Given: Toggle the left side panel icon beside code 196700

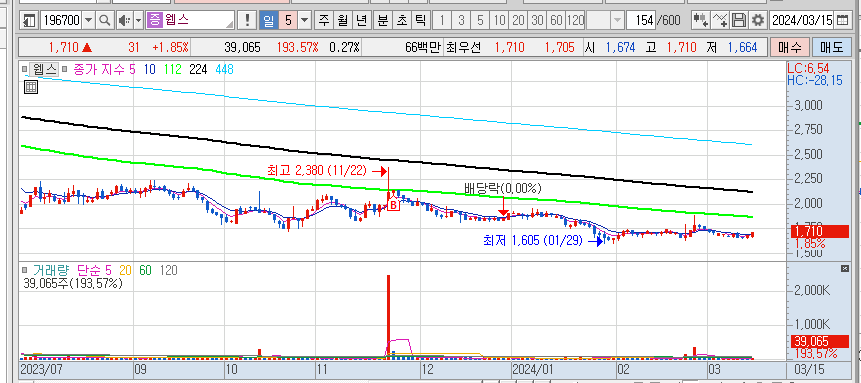Looking at the screenshot, I should click(x=29, y=21).
